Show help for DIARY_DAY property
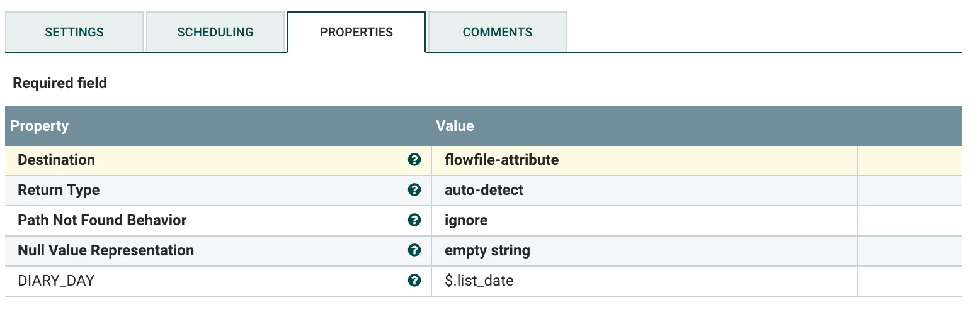Viewport: 980px width, 312px height. pos(414,281)
